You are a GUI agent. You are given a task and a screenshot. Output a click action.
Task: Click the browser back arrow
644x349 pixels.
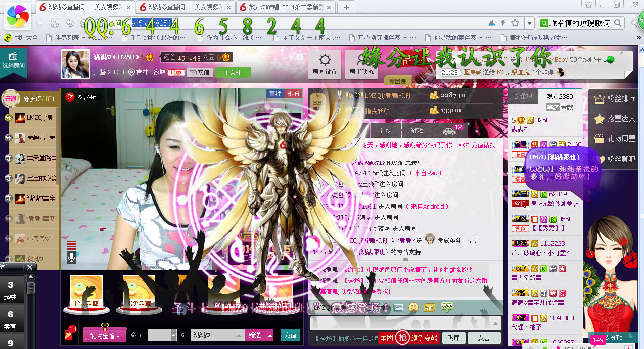pyautogui.click(x=40, y=23)
